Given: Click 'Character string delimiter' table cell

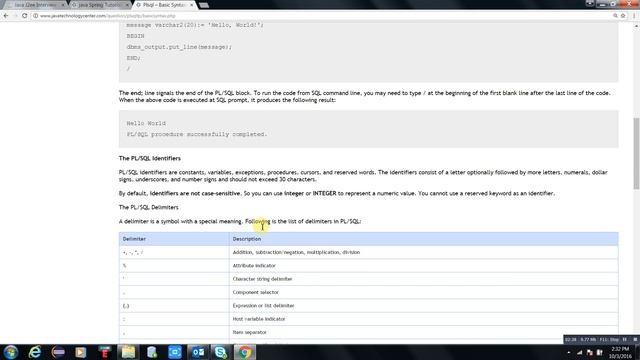Looking at the screenshot, I should (424, 279).
